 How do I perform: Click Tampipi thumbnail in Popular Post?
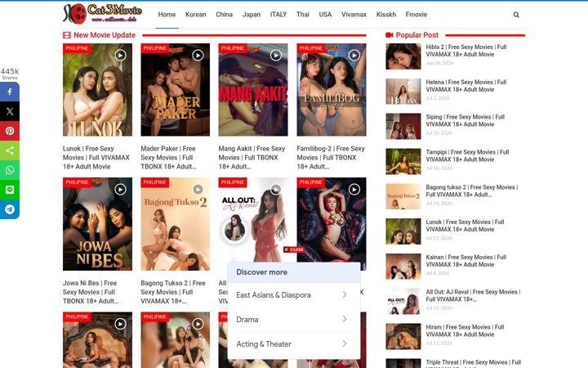pyautogui.click(x=403, y=161)
